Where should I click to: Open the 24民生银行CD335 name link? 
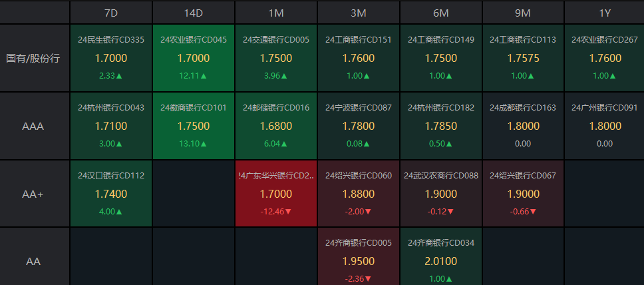coord(111,40)
